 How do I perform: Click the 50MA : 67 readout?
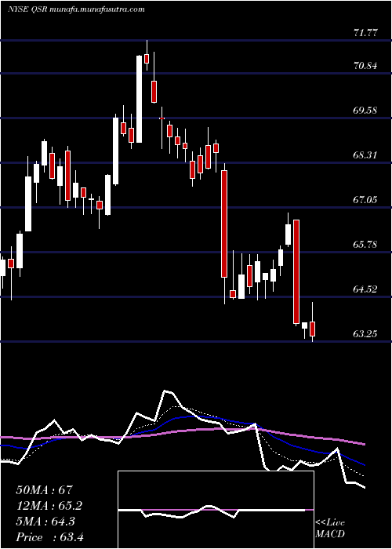(x=44, y=490)
